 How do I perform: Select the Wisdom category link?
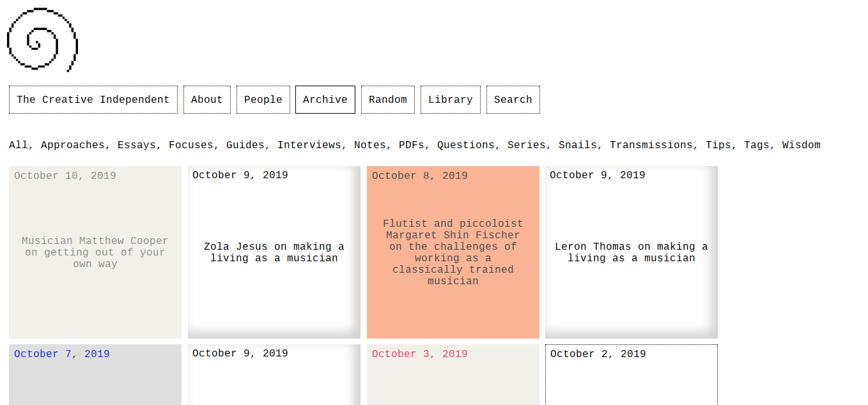(x=801, y=145)
